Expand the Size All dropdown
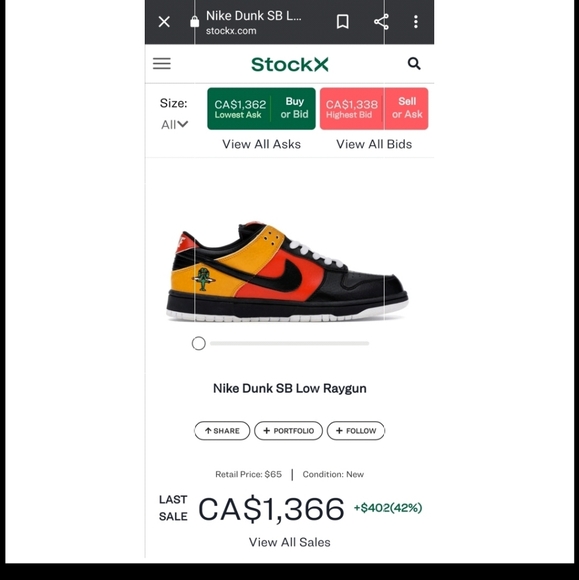 174,125
